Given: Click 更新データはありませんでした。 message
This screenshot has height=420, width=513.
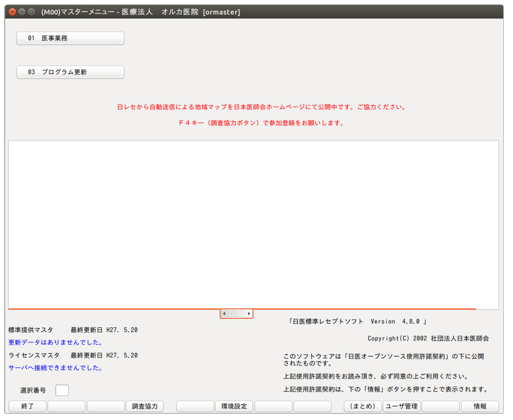Looking at the screenshot, I should (x=55, y=343).
